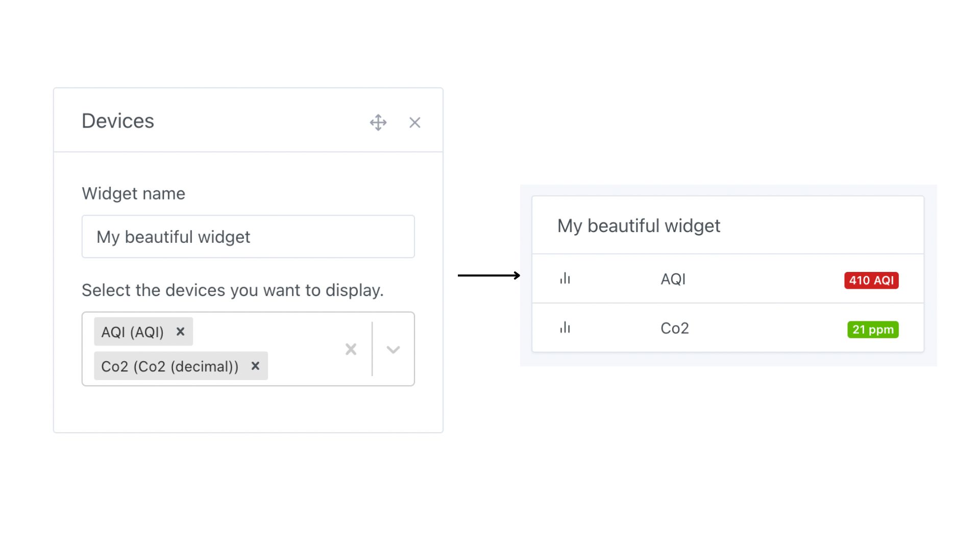Clear all selected devices

(351, 349)
